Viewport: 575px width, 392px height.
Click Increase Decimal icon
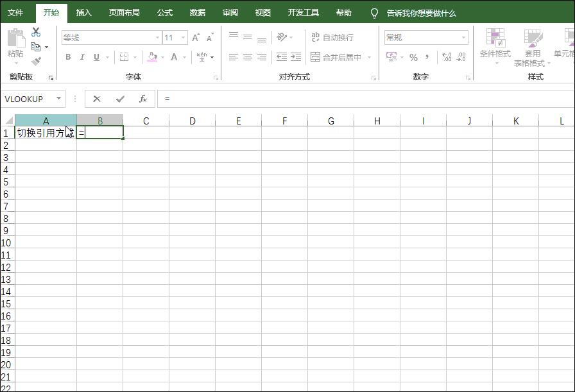pyautogui.click(x=446, y=56)
